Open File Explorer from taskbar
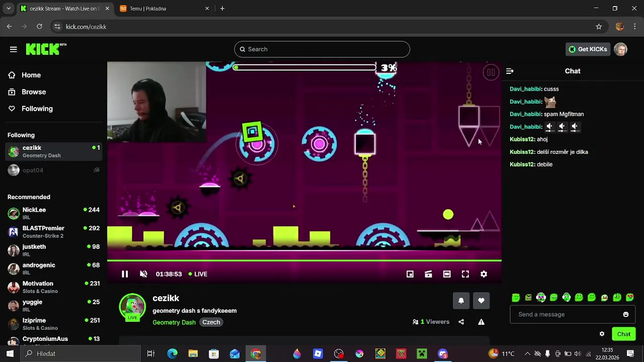 click(193, 354)
